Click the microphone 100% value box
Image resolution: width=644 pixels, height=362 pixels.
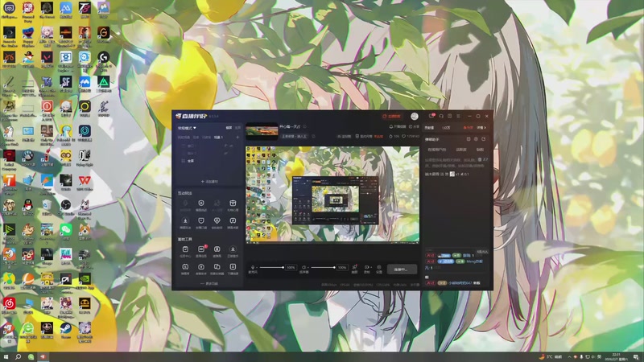291,268
